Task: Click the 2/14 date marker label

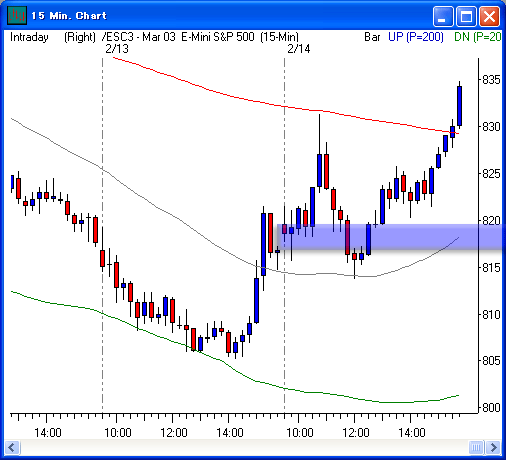Action: pos(299,49)
